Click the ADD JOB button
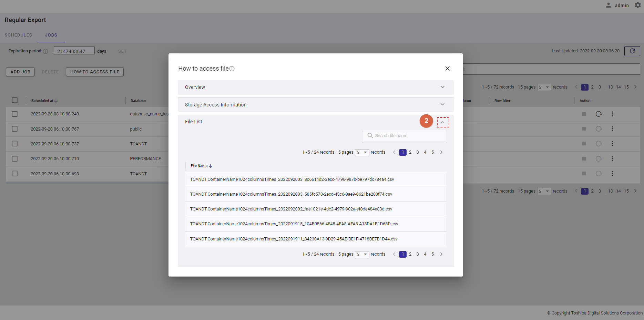The width and height of the screenshot is (644, 320). (x=20, y=72)
